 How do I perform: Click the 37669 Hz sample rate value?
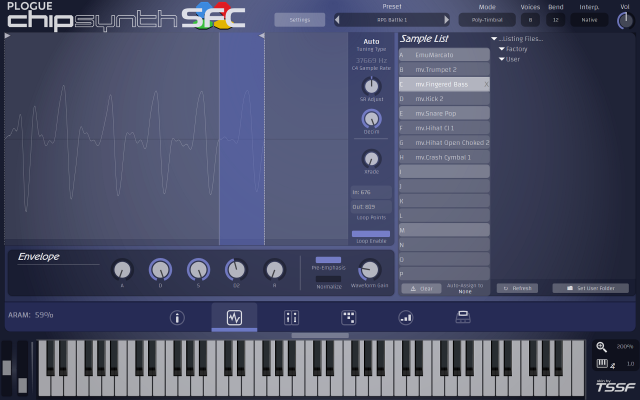coord(371,60)
